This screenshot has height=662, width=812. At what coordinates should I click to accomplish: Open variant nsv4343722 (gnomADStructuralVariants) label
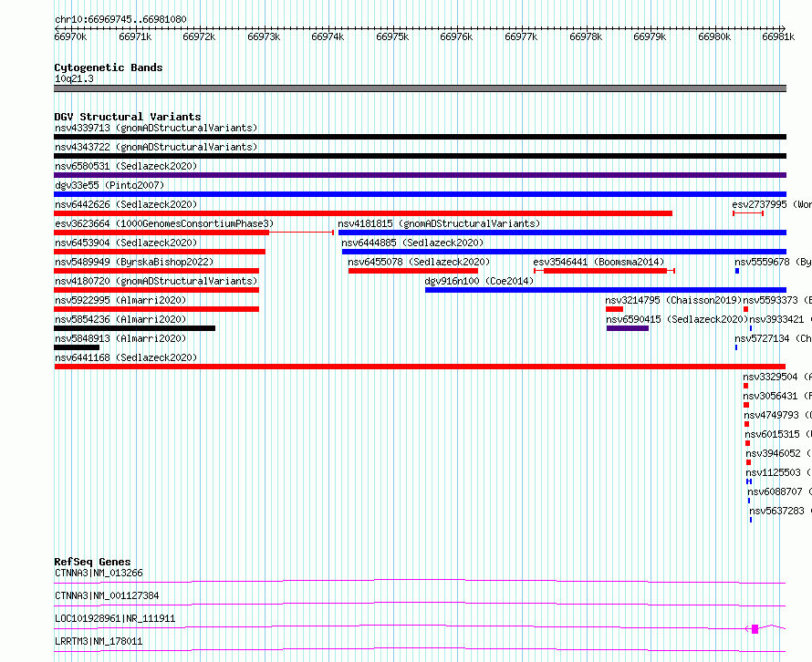[x=156, y=147]
